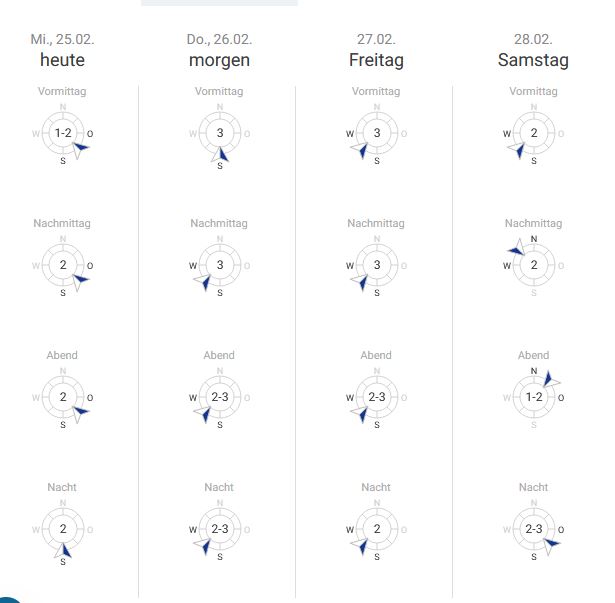Select the heute day column header
Viewport: 615px width, 603px height.
click(x=63, y=50)
